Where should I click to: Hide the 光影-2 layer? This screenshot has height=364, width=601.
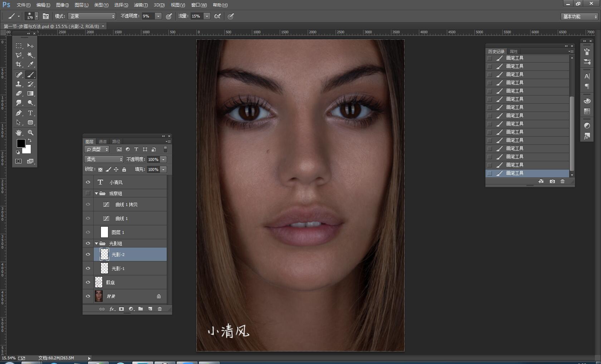88,254
